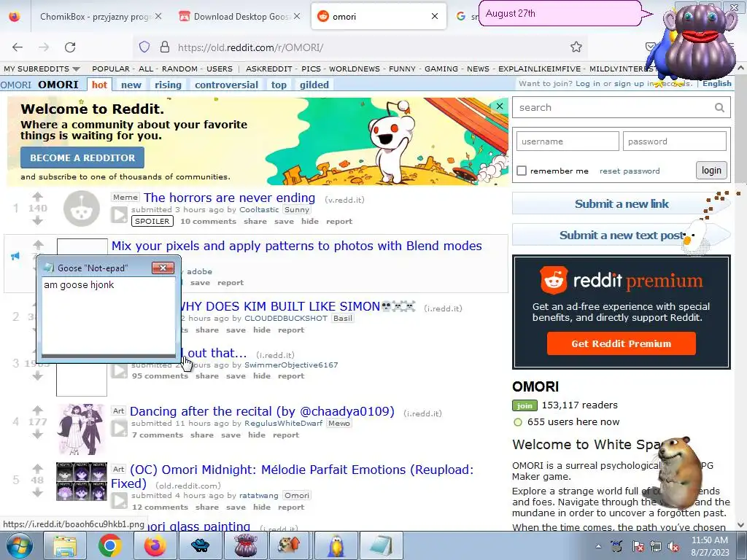747x560 pixels.
Task: Close the Welcome to Reddit banner
Action: [x=499, y=106]
